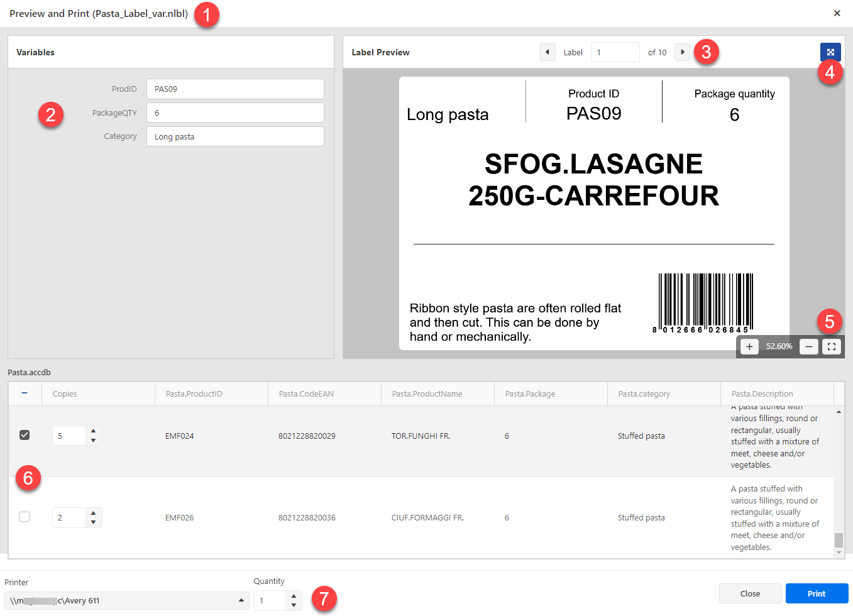Zoom in on the label preview
Screen dimensions: 853x616
pyautogui.click(x=749, y=346)
